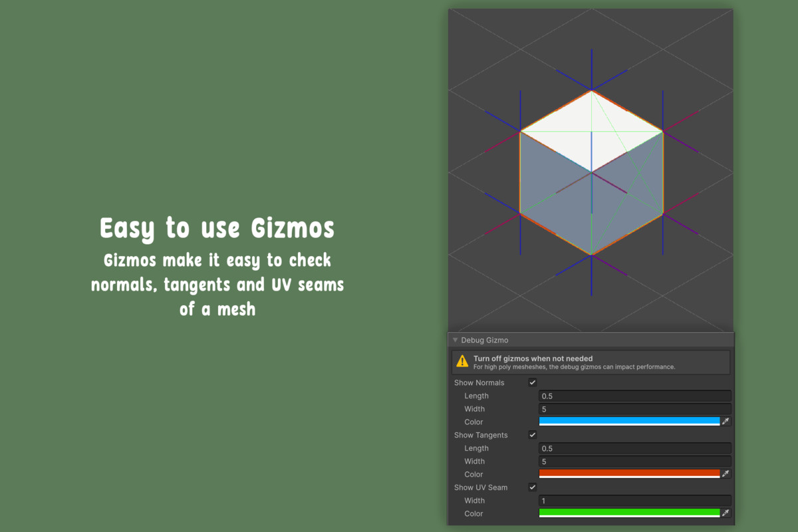This screenshot has width=798, height=532.
Task: Click the Normals Width field
Action: (635, 409)
